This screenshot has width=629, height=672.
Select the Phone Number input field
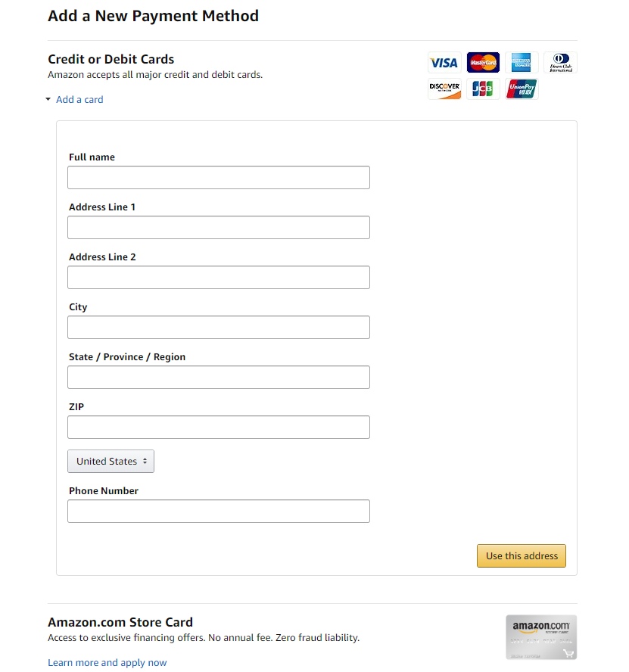(x=219, y=512)
